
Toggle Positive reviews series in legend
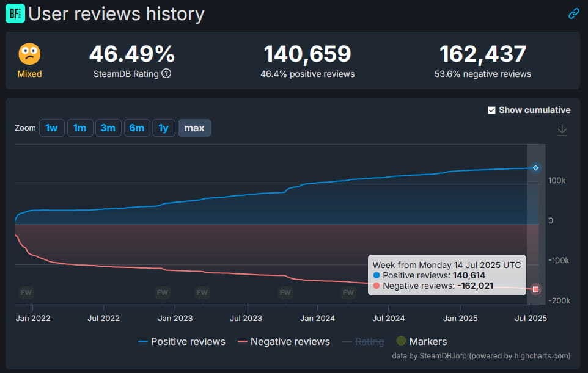click(182, 342)
